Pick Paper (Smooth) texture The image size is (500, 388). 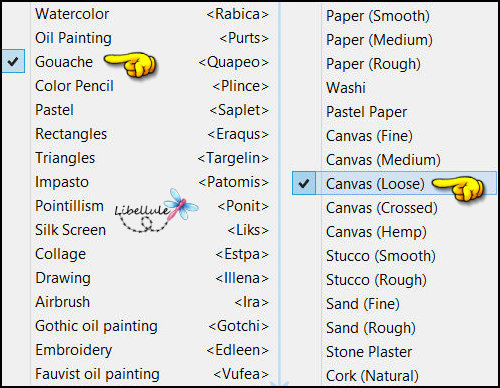pyautogui.click(x=395, y=16)
